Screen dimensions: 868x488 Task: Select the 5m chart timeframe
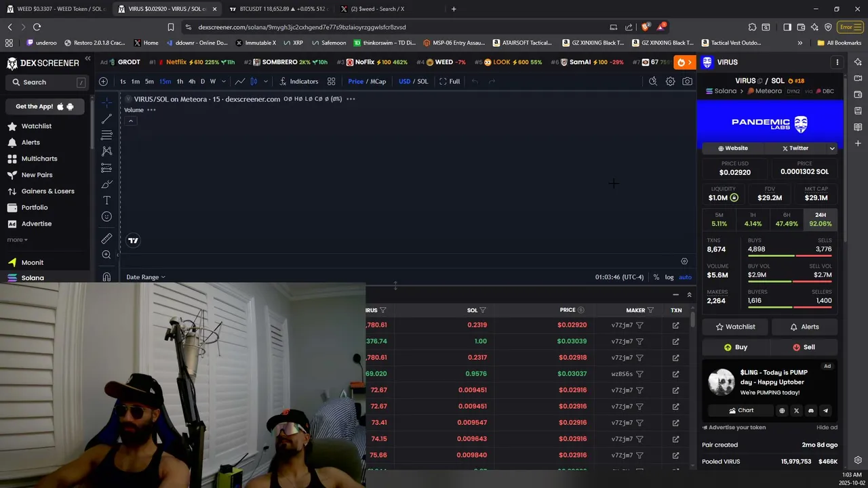149,81
